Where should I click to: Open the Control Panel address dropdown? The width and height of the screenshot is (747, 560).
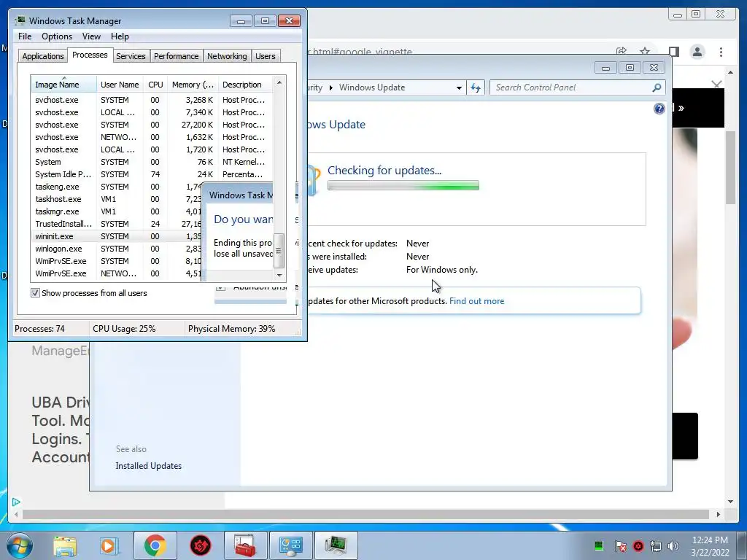click(x=459, y=87)
